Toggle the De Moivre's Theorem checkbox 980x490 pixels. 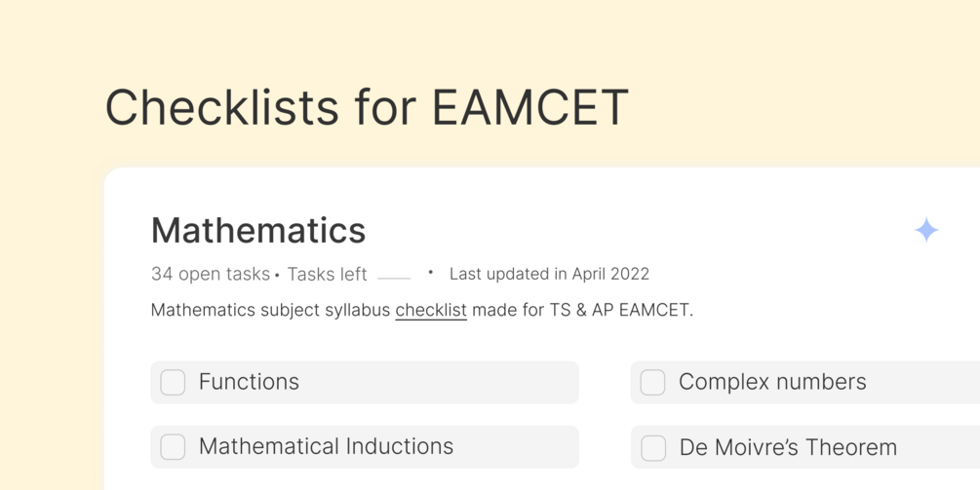(652, 447)
